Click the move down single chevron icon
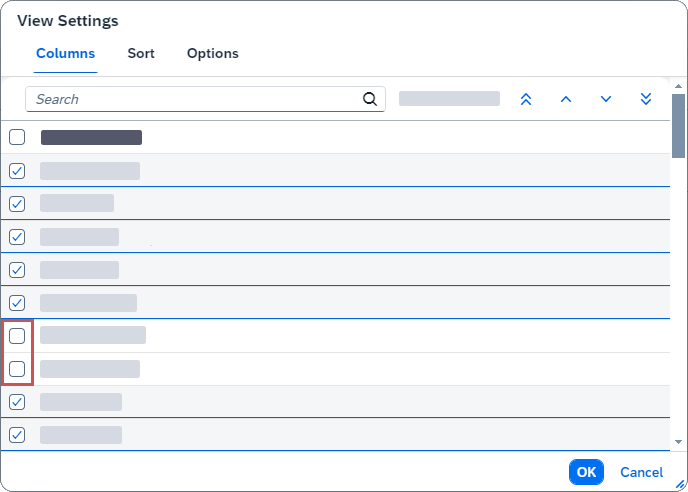Viewport: 688px width, 492px height. tap(606, 99)
